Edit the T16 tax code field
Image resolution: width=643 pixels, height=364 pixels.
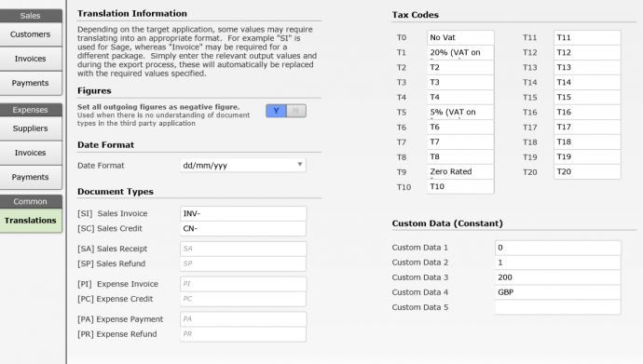tap(587, 113)
